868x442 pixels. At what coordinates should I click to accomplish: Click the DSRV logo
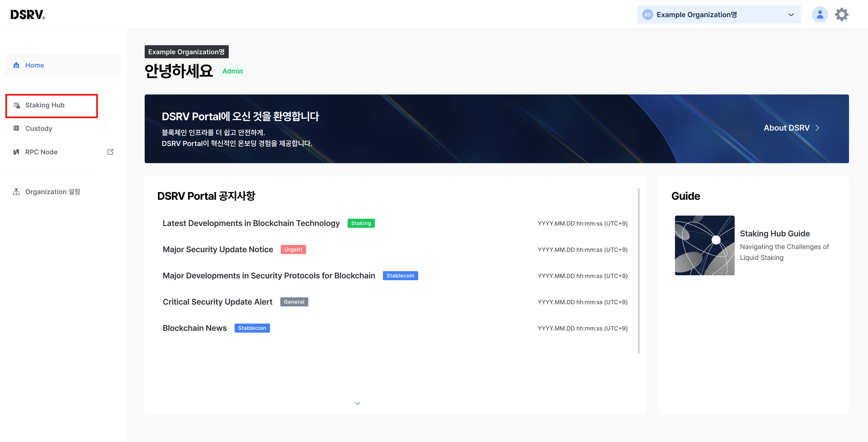point(27,14)
